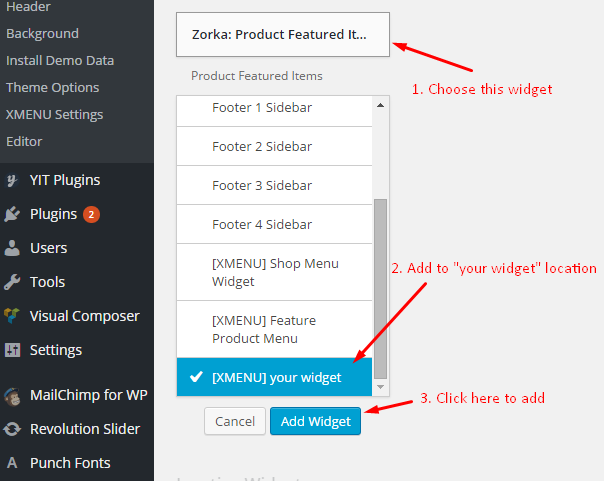Open Theme Options in the sidebar

pyautogui.click(x=53, y=87)
